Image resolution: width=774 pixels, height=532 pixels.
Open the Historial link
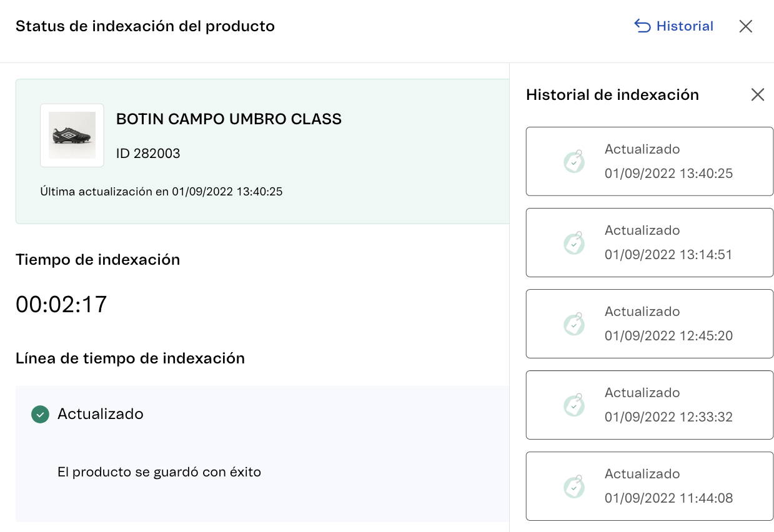tap(685, 26)
